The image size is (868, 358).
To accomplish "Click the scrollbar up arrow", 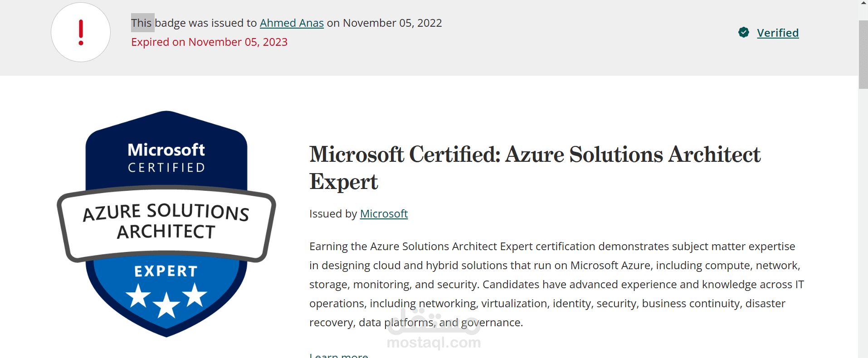I will click(x=863, y=4).
